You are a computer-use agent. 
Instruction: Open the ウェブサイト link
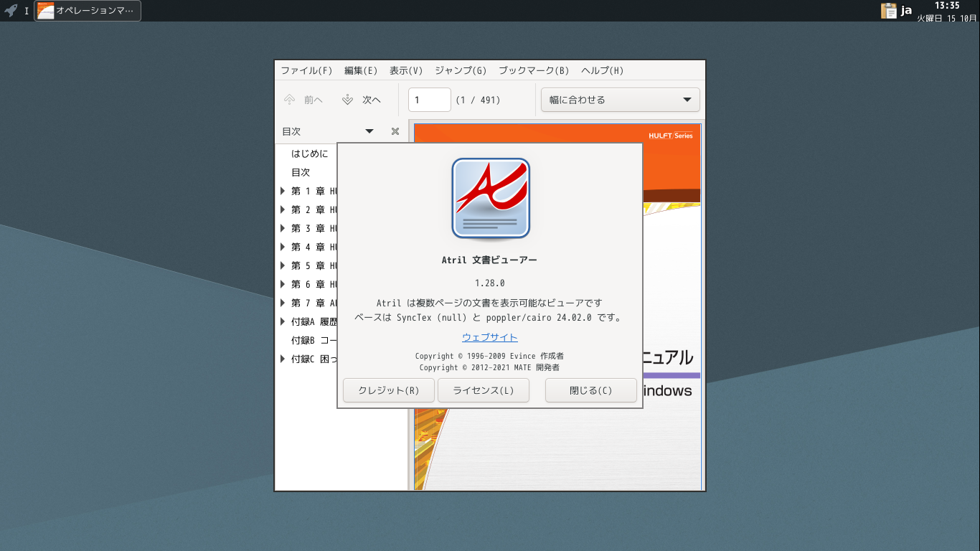click(490, 337)
